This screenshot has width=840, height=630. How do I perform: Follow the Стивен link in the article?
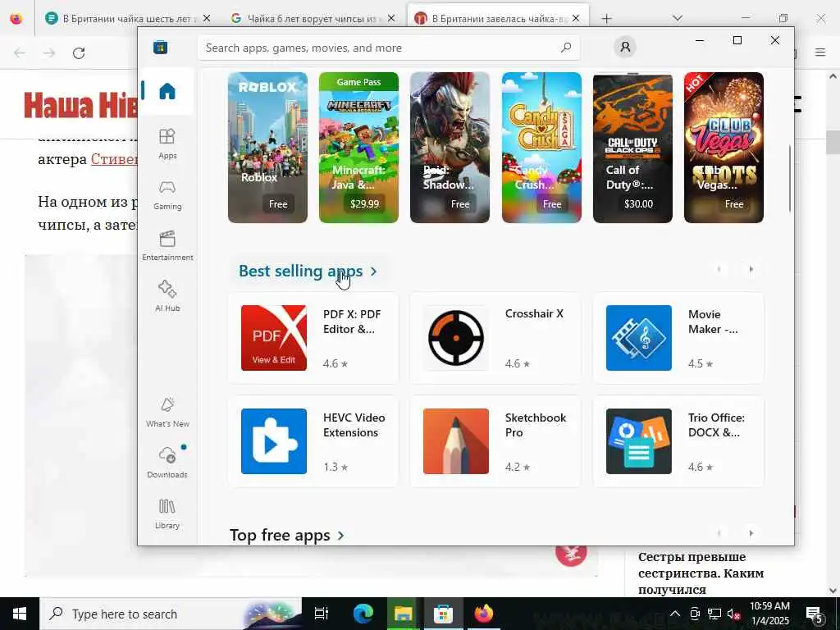pos(114,159)
